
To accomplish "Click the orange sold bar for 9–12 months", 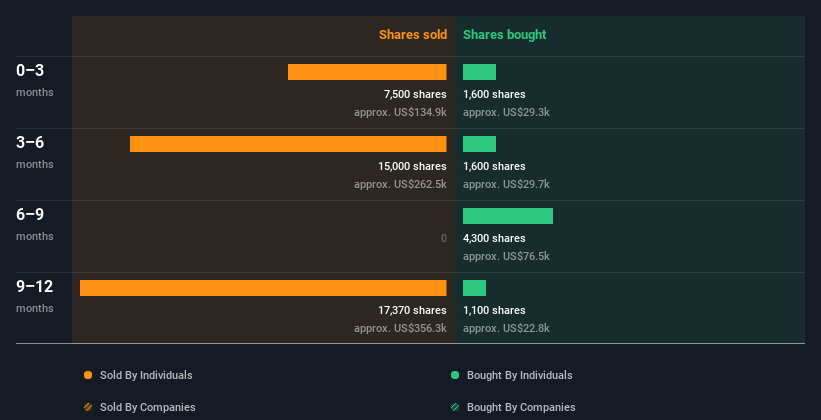I will (x=263, y=288).
